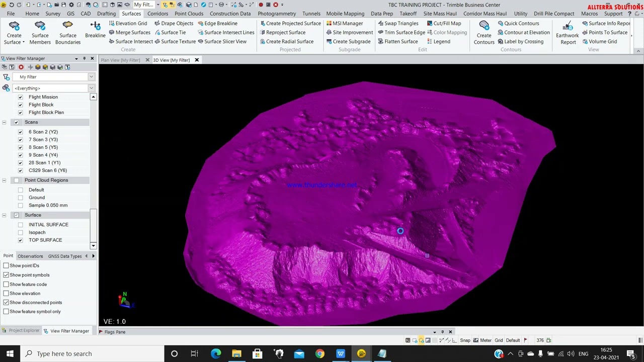Click Merge Surfaces command
This screenshot has height=362, width=644.
tap(129, 33)
